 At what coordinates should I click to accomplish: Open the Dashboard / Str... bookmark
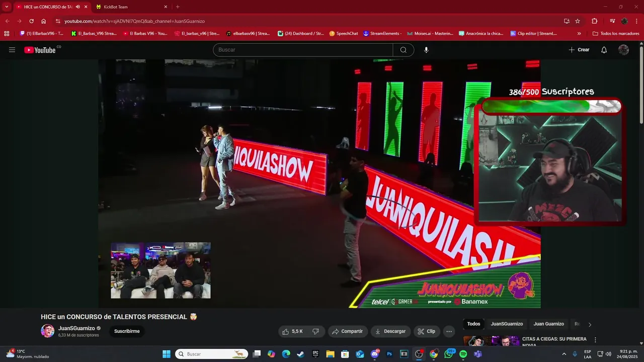pos(300,34)
